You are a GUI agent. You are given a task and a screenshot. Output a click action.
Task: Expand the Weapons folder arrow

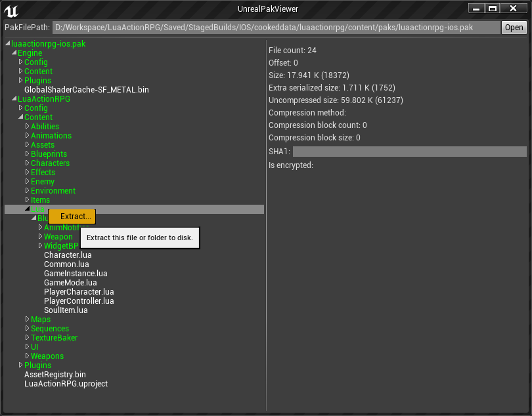[x=28, y=356]
